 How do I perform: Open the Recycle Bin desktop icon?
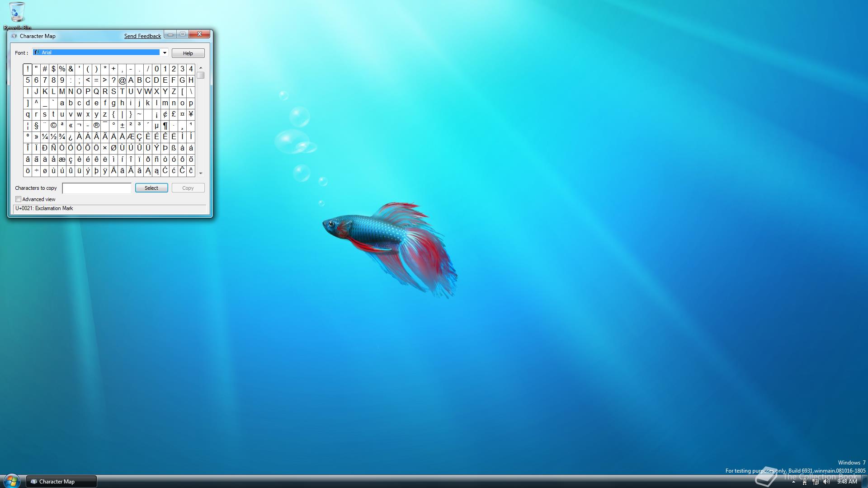point(17,15)
